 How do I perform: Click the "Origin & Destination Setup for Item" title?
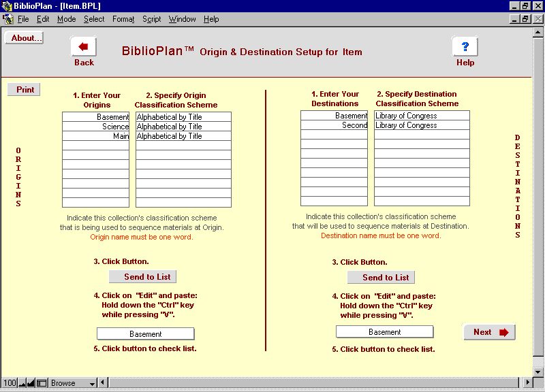(x=281, y=52)
